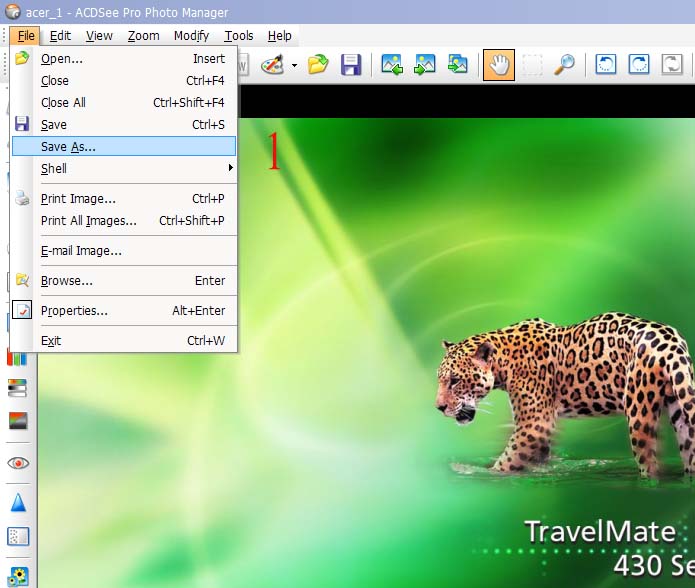
Task: Rotate image clockwise toolbar icon
Action: point(639,65)
